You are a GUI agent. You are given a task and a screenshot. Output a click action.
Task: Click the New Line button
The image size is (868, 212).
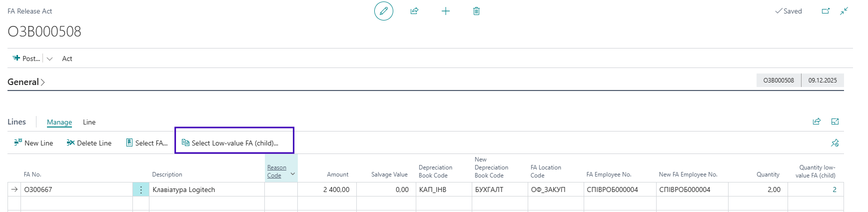point(33,143)
